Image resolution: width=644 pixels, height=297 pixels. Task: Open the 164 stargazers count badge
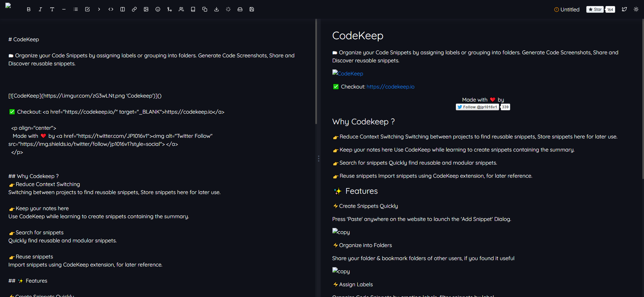click(x=610, y=9)
